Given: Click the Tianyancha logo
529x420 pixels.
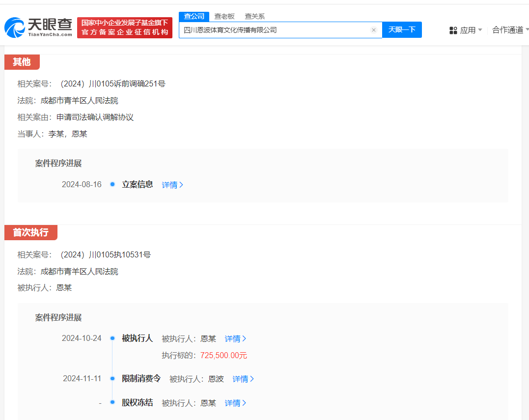Looking at the screenshot, I should (38, 28).
